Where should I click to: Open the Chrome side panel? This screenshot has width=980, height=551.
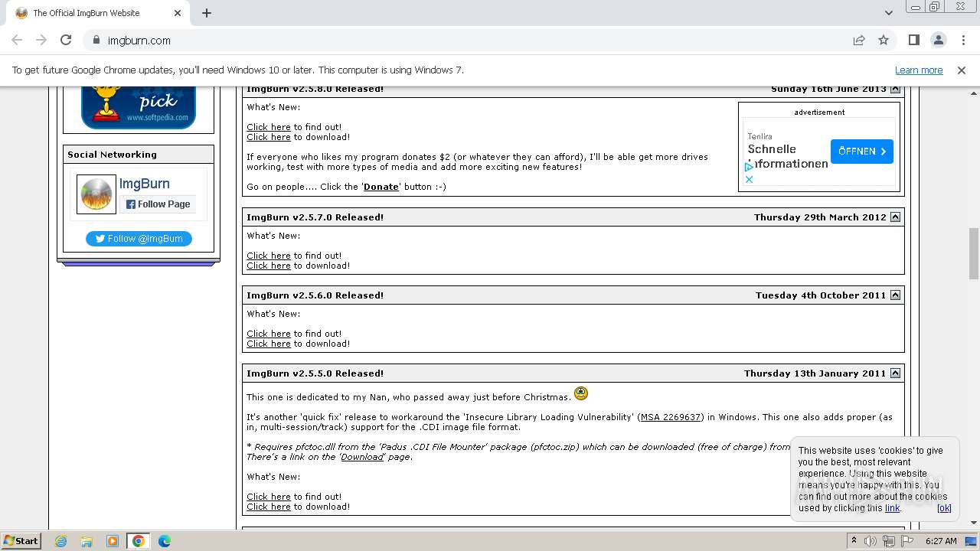click(913, 40)
